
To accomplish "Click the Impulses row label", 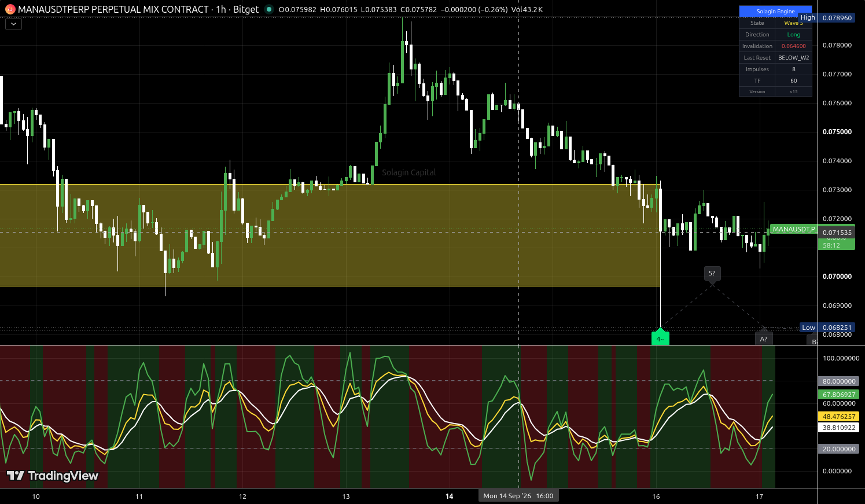I will point(757,69).
